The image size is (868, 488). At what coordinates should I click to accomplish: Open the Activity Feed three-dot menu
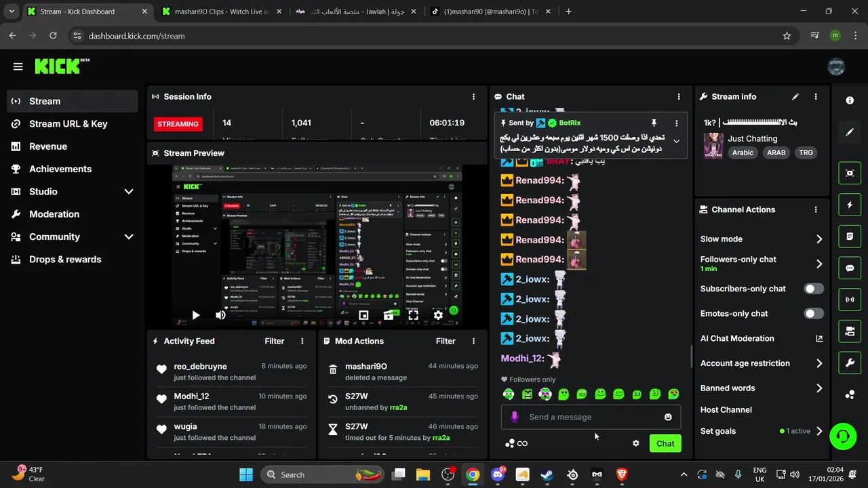(302, 341)
